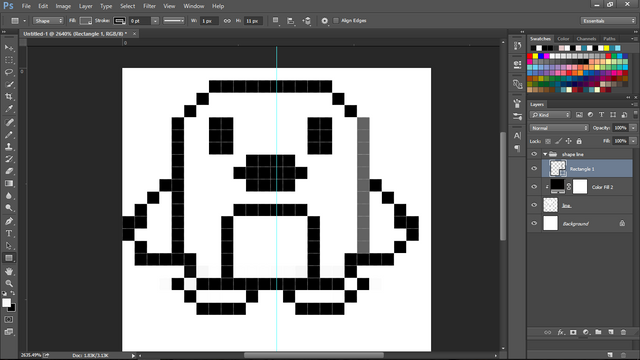Open shape geometry gear options
This screenshot has height=360, width=640.
[x=324, y=21]
